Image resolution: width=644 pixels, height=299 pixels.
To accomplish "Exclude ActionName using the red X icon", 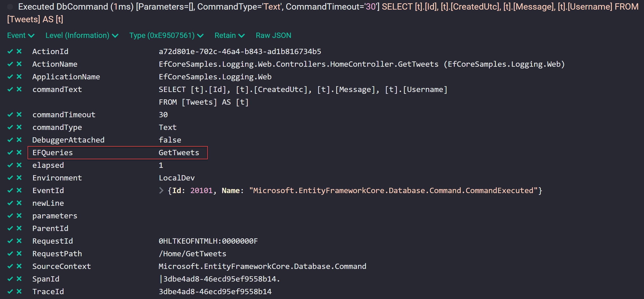I will point(19,64).
